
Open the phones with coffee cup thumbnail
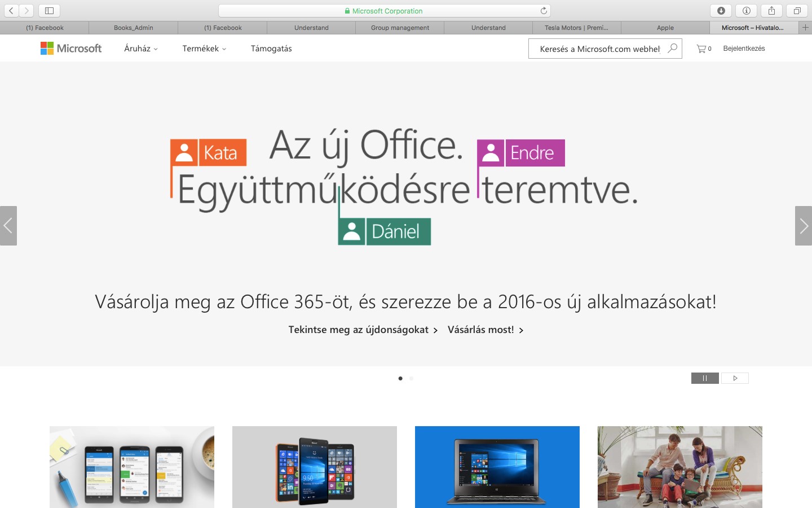132,467
